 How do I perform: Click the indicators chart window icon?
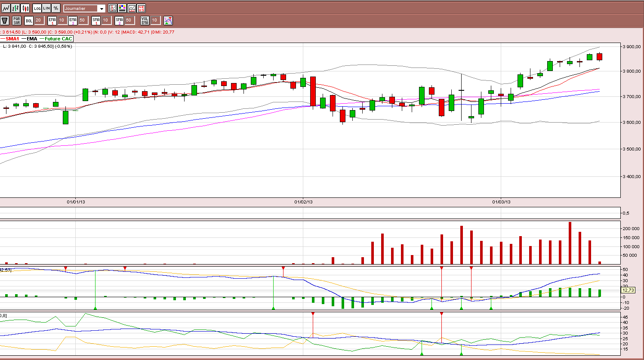coord(132,8)
